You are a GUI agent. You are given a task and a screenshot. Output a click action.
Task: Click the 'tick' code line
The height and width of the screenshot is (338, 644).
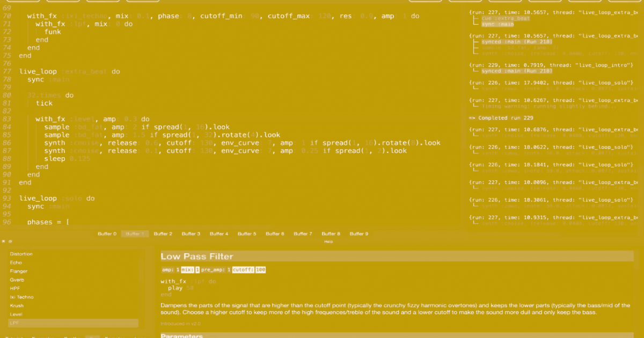[x=44, y=103]
